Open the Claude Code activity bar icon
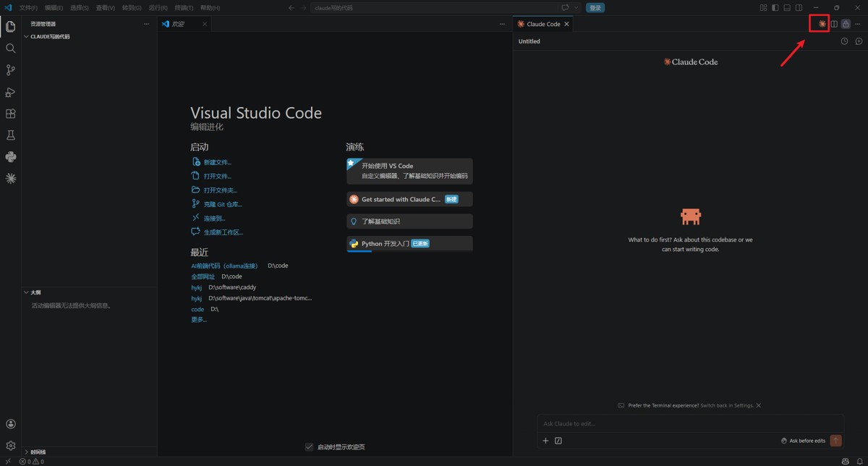This screenshot has height=466, width=868. tap(10, 178)
